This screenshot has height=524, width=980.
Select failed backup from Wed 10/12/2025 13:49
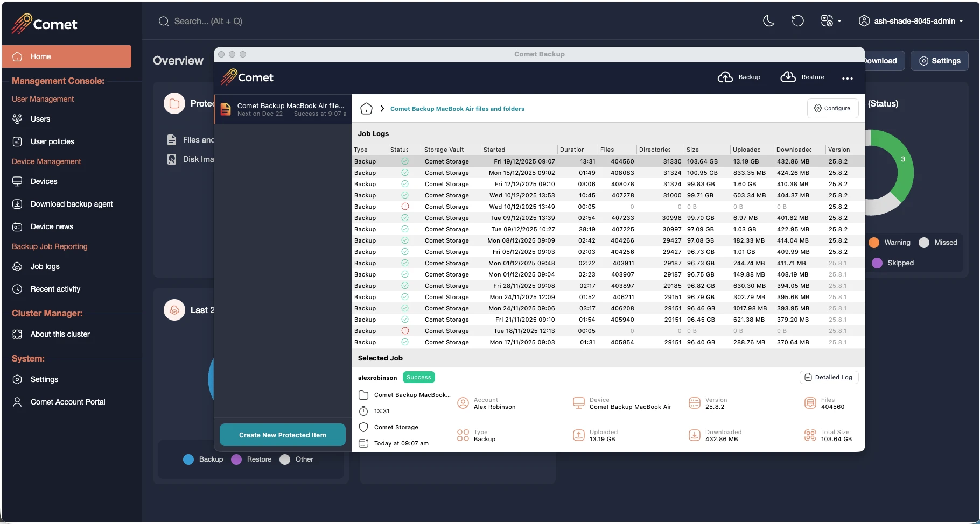click(x=608, y=207)
